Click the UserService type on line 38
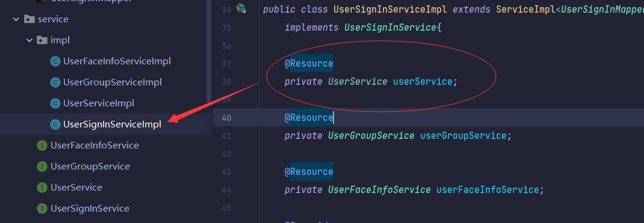644x223 pixels. pos(358,82)
